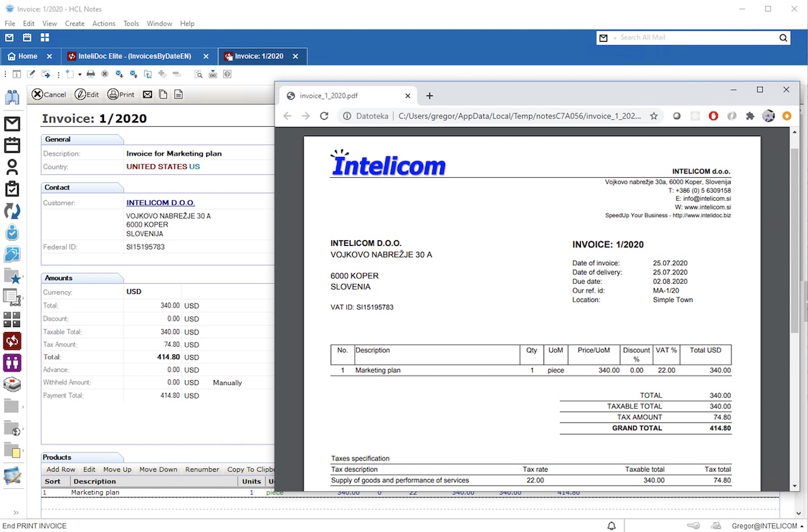Click the binoculars search icon in sidebar

click(x=12, y=97)
